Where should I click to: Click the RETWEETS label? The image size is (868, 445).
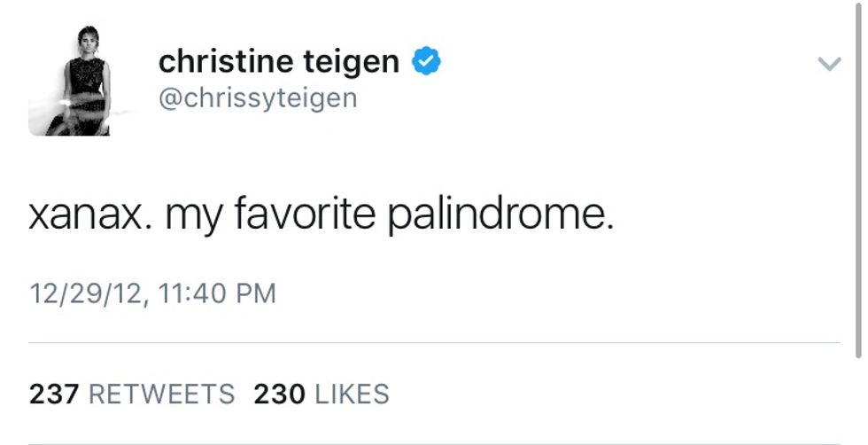[x=162, y=394]
